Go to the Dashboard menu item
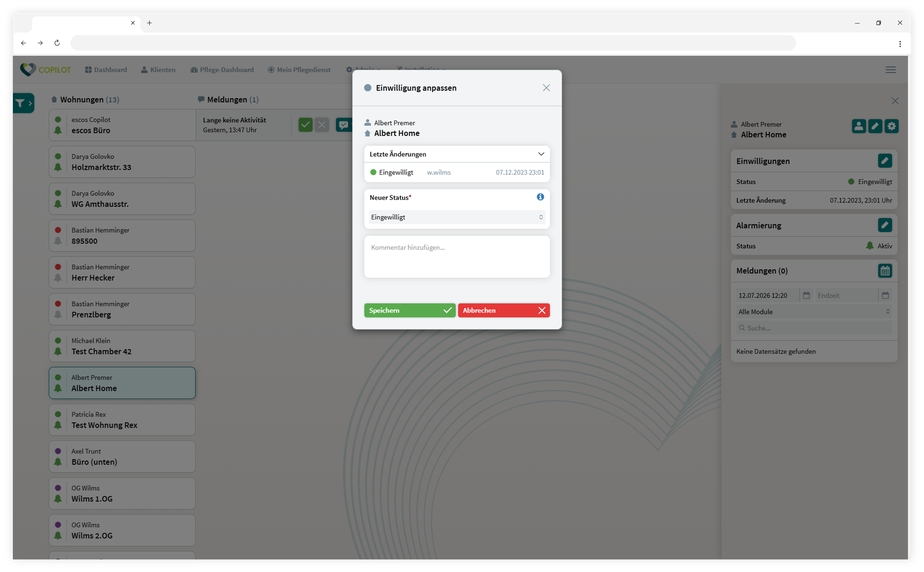The width and height of the screenshot is (924, 572). (x=106, y=70)
